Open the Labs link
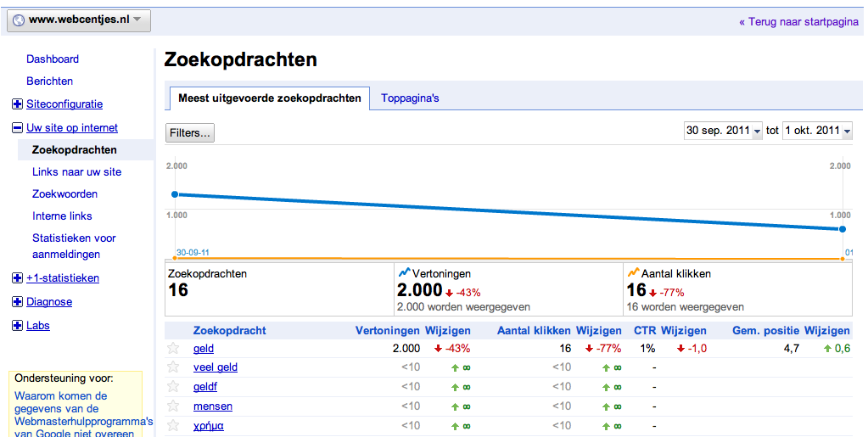 [x=38, y=326]
